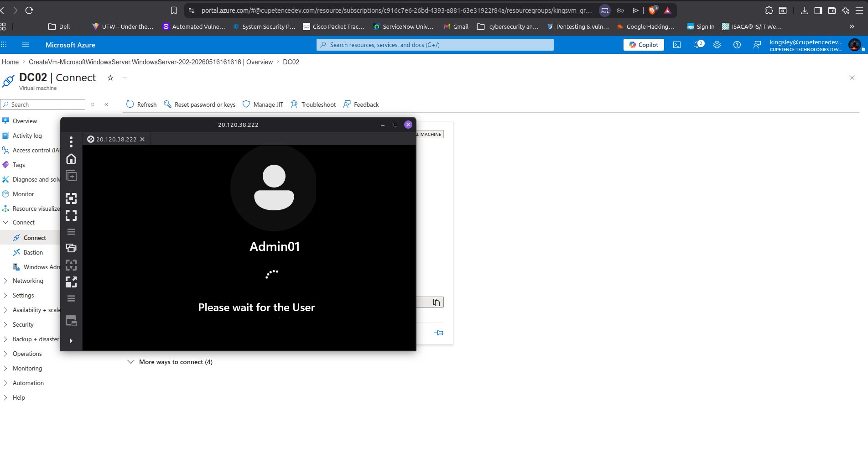Click the fit-window icon with center square
Screen dimensions: 868x459
[x=71, y=198]
